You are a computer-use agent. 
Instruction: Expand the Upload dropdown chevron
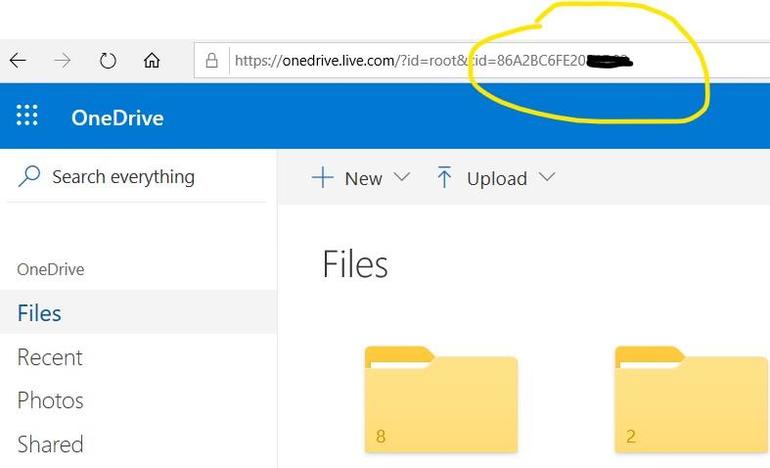pyautogui.click(x=547, y=177)
